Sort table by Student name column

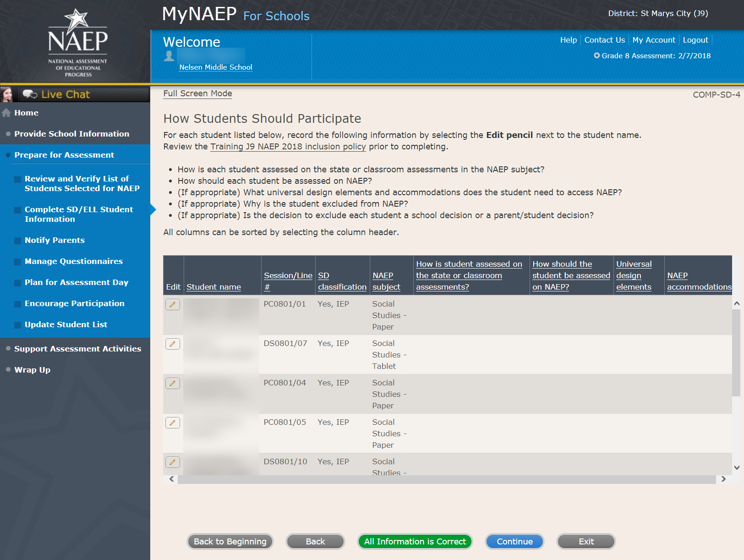(213, 287)
